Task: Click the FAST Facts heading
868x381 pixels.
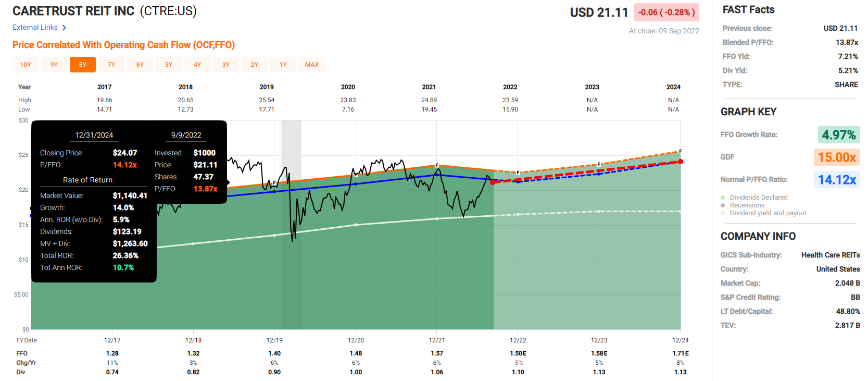Action: tap(748, 9)
